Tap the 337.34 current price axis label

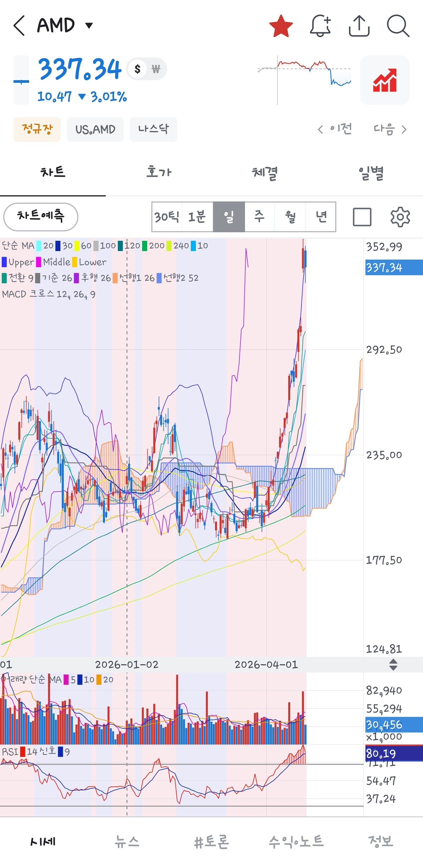(394, 268)
